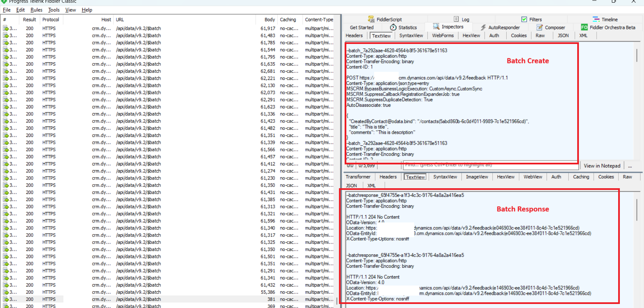The height and width of the screenshot is (308, 644).
Task: Open the FiddlerScript tab via its script icon
Action: tap(371, 19)
